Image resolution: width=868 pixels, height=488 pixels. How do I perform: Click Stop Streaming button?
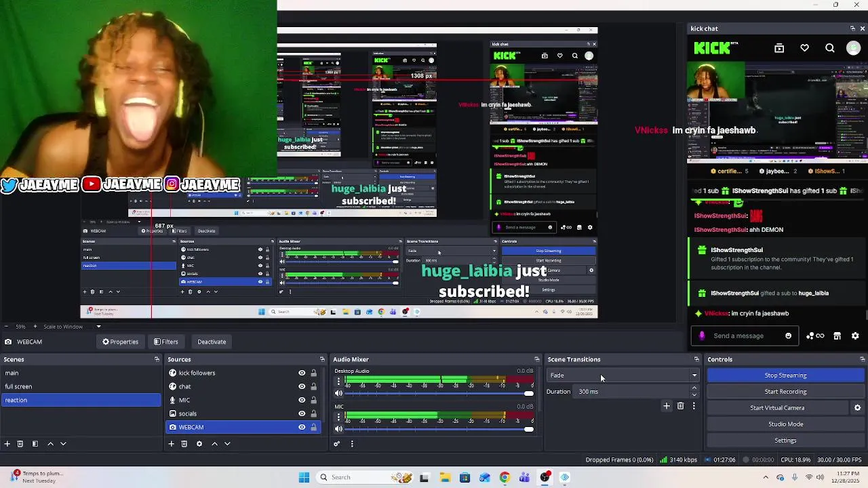point(785,375)
